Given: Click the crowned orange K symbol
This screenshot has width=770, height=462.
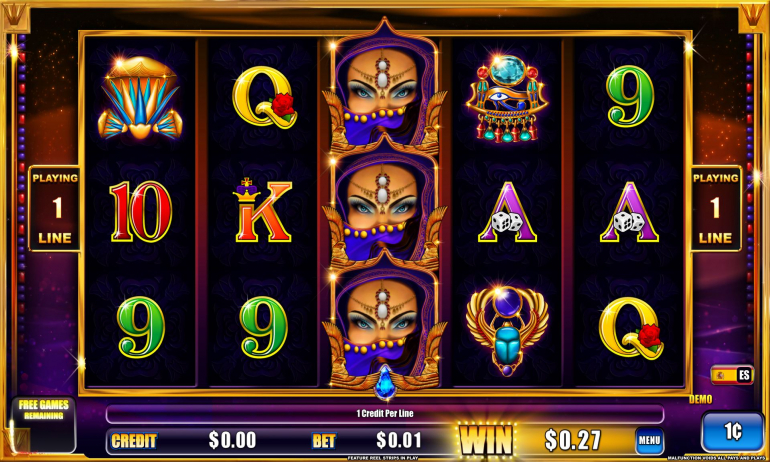Looking at the screenshot, I should [263, 210].
